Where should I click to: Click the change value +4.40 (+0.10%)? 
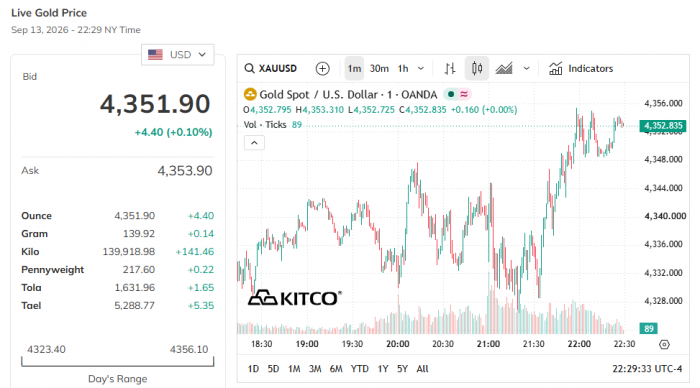[x=173, y=132]
